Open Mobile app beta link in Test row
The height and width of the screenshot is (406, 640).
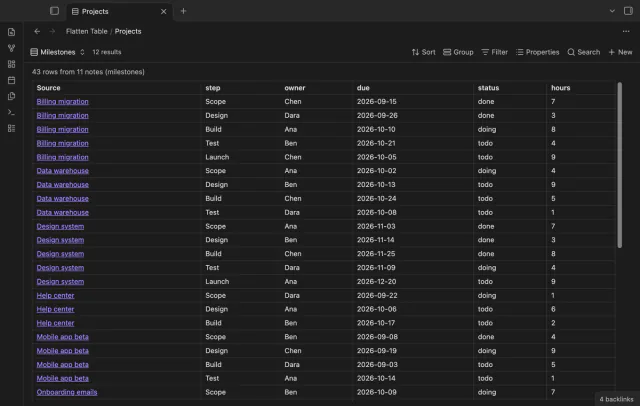point(62,378)
